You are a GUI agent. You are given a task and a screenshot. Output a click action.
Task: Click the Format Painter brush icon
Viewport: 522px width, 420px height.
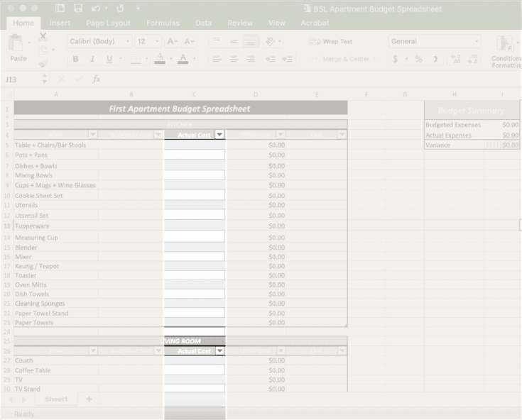click(43, 64)
